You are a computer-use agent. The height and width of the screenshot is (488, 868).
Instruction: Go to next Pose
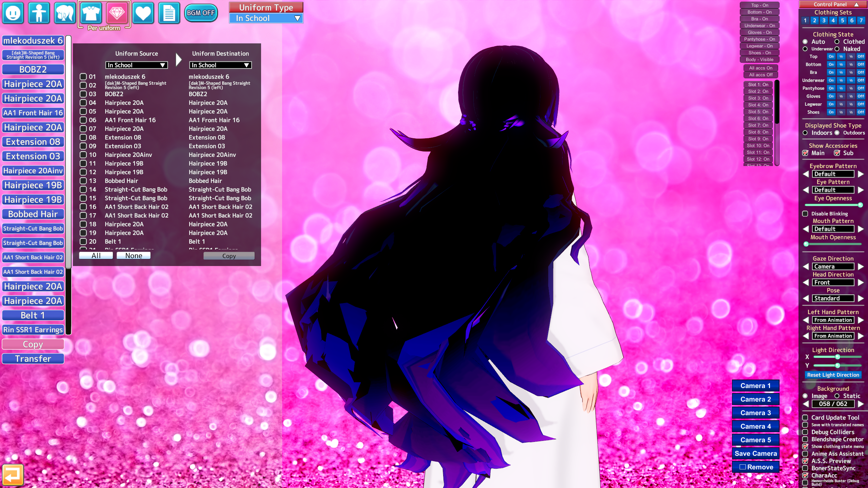pyautogui.click(x=861, y=298)
